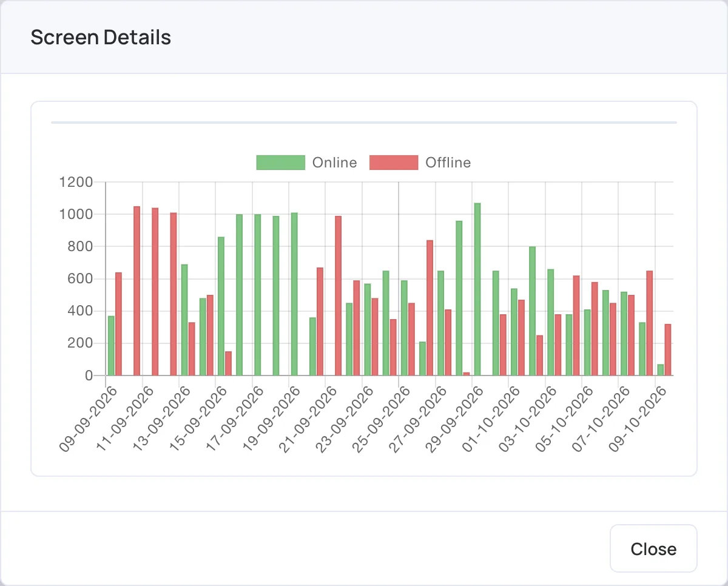The height and width of the screenshot is (586, 728).
Task: Click the '200' y-axis label
Action: coord(80,343)
